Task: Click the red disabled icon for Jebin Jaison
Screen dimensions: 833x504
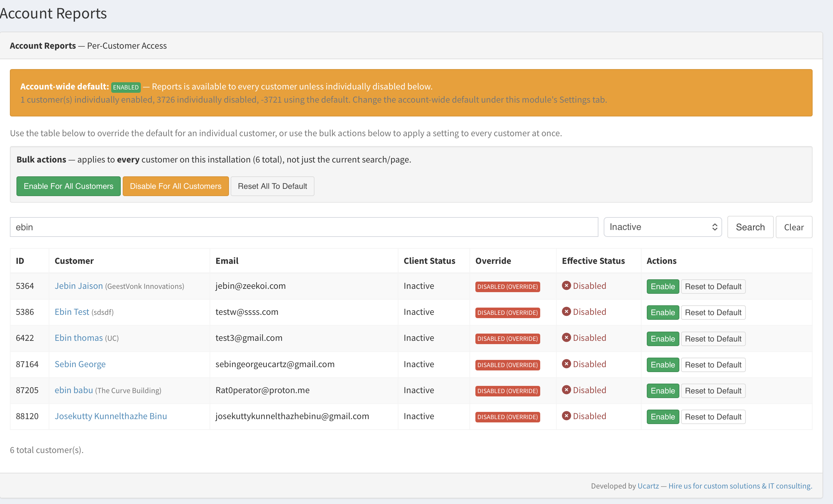Action: 566,286
